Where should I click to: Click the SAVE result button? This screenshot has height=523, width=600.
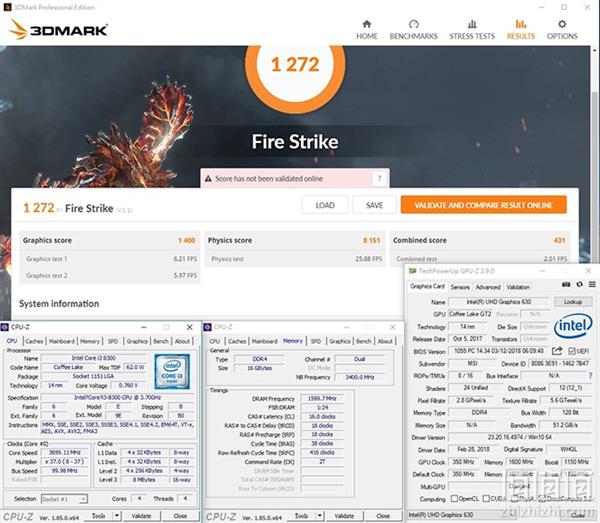click(x=374, y=204)
